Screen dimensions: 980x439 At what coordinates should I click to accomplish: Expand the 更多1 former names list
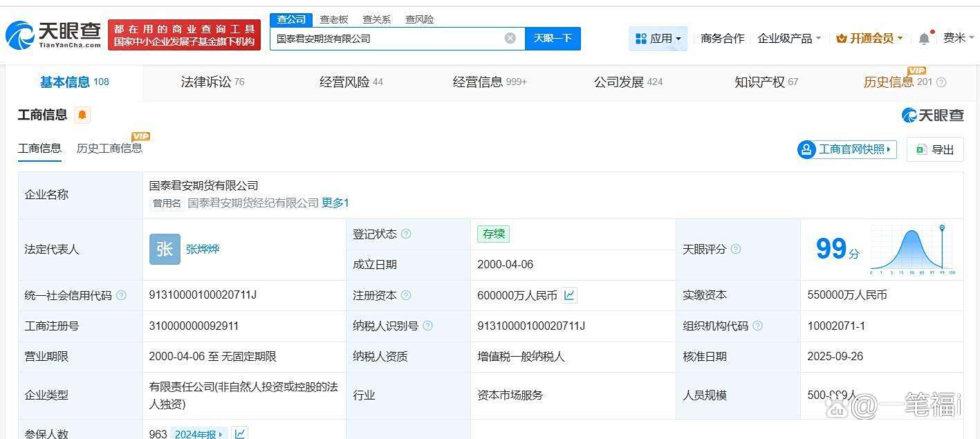click(335, 203)
